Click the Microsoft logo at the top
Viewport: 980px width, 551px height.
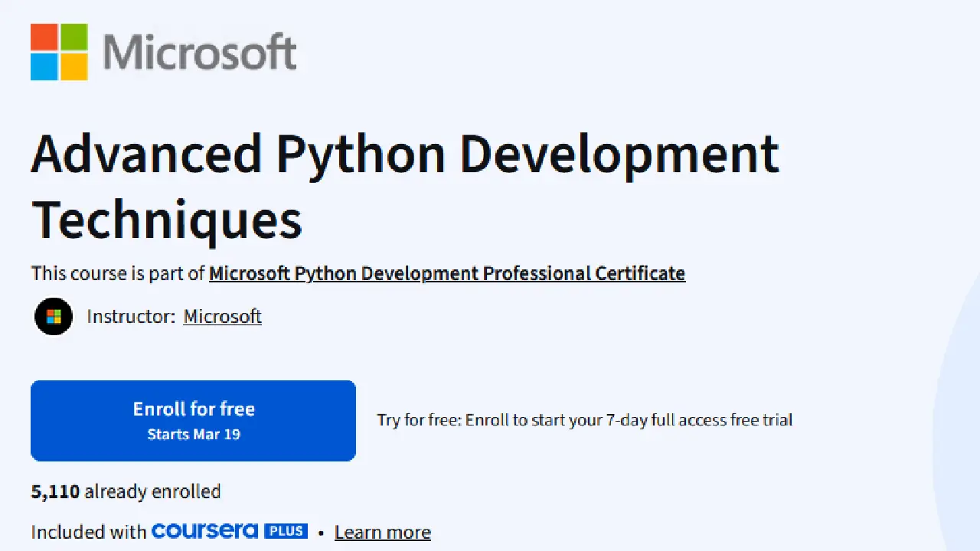tap(164, 52)
